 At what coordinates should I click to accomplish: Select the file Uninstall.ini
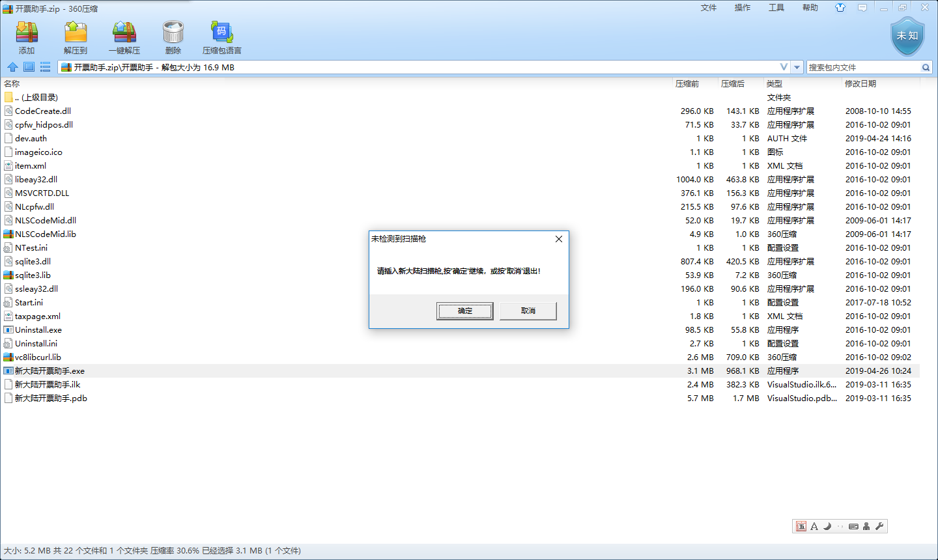click(36, 343)
